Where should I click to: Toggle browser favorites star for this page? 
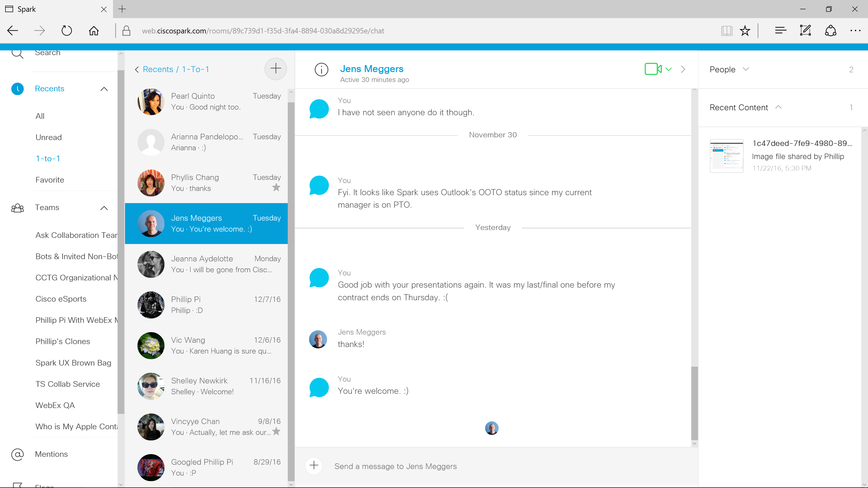click(745, 31)
